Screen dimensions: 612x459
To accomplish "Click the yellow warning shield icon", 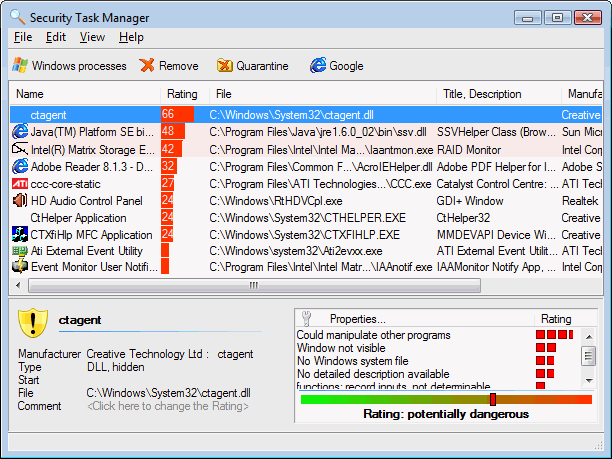I will coord(33,323).
